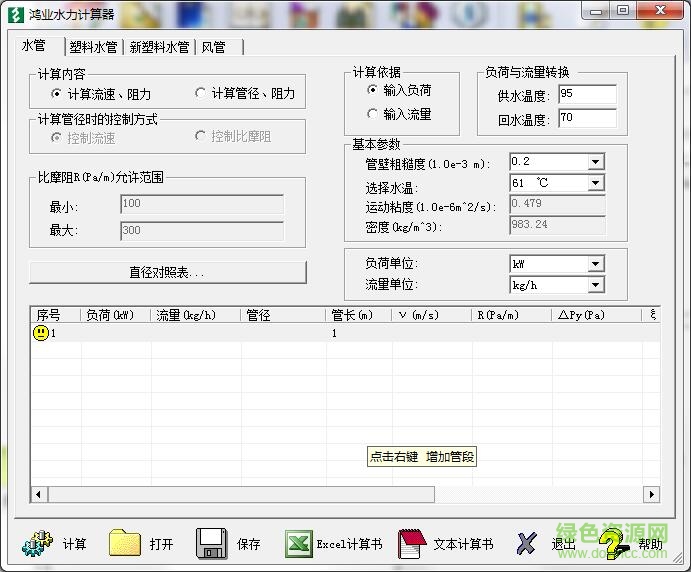Click the 直径对照表... button
This screenshot has width=691, height=572.
(x=167, y=272)
